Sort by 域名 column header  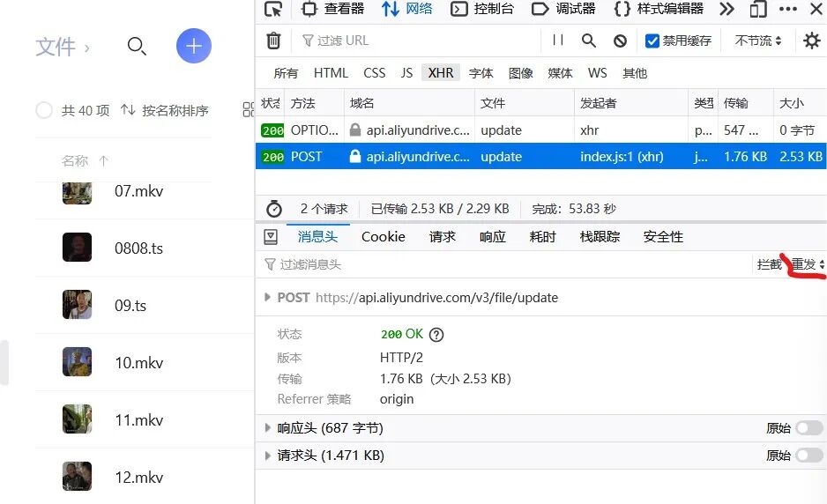[409, 103]
